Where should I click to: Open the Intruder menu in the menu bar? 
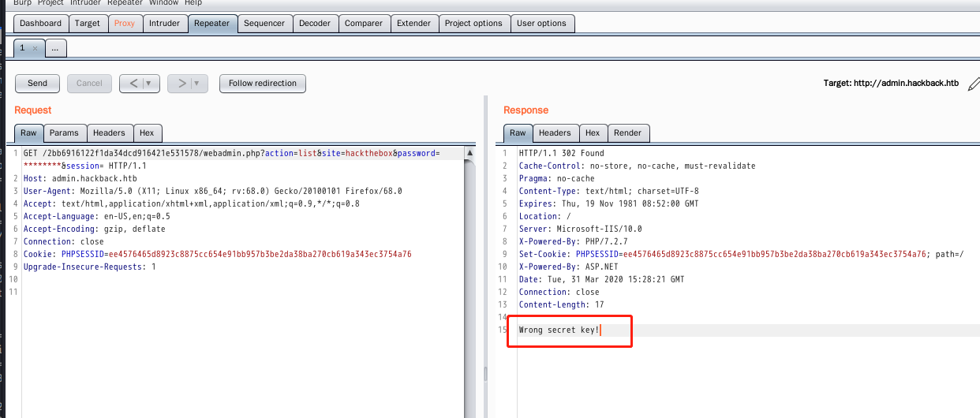click(85, 3)
